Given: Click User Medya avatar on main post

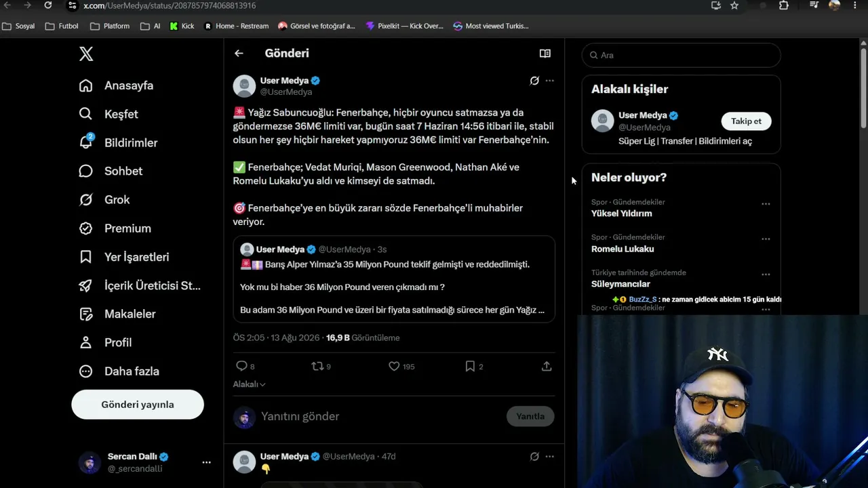Looking at the screenshot, I should 244,86.
